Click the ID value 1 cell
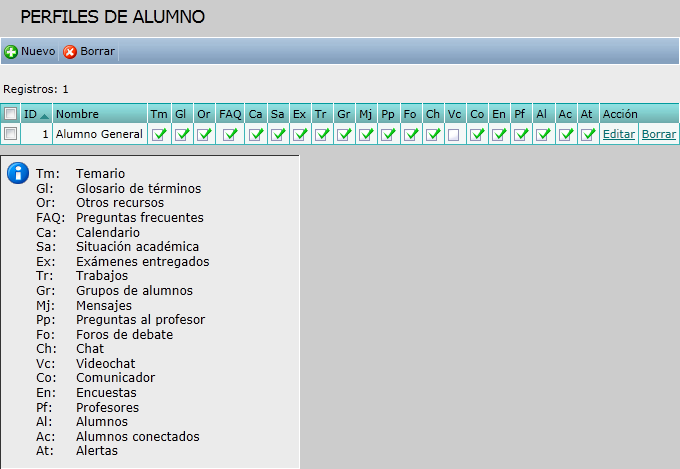The width and height of the screenshot is (680, 469). (x=36, y=134)
